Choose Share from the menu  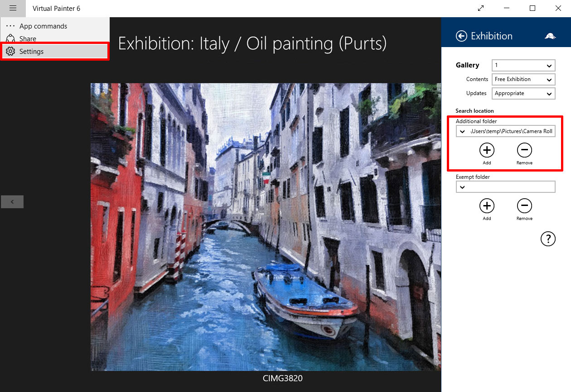click(55, 39)
